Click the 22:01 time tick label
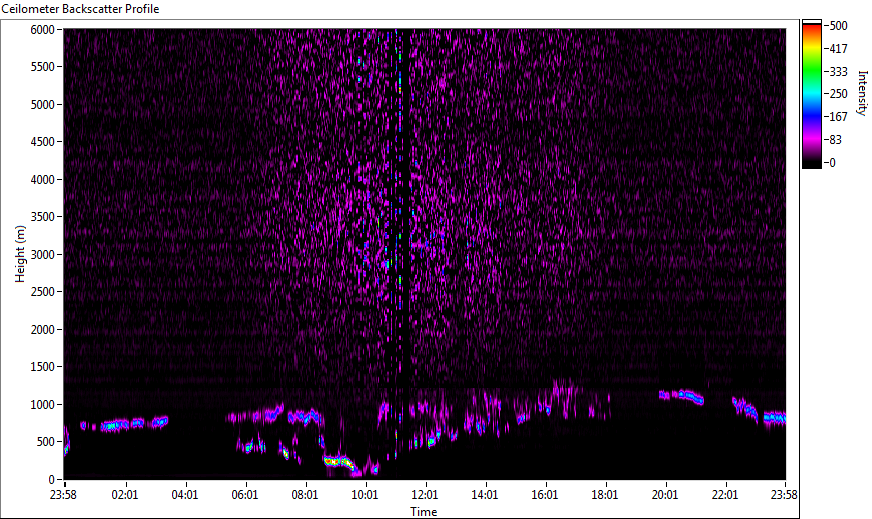 725,495
